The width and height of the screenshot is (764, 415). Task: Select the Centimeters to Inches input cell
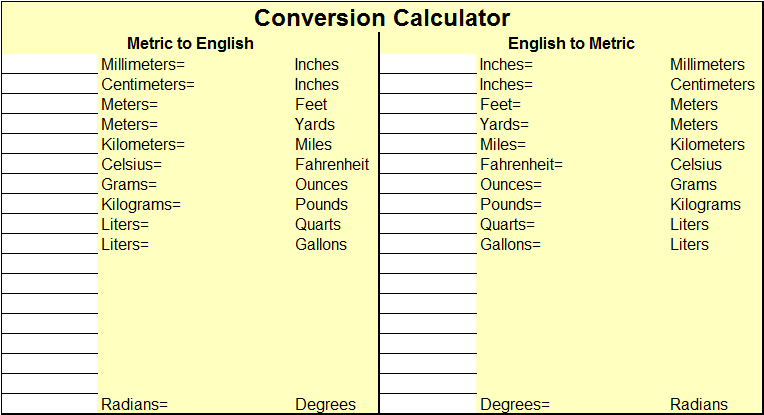coord(50,84)
